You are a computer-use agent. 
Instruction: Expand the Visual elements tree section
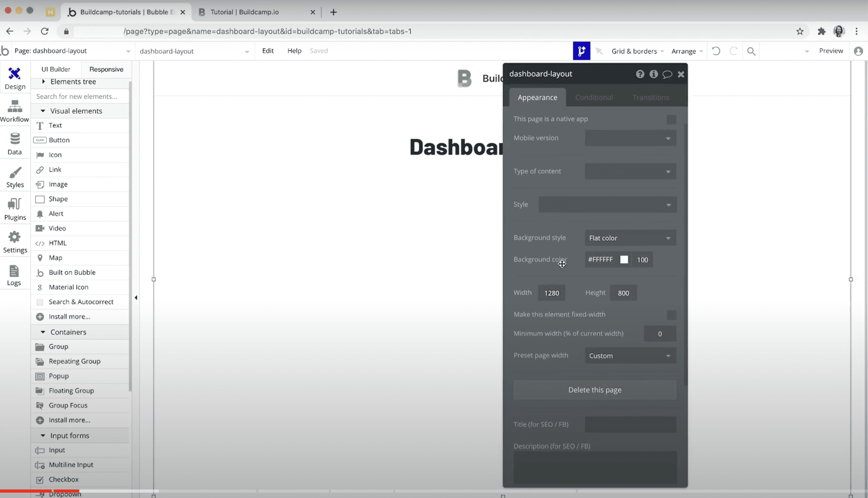(43, 111)
